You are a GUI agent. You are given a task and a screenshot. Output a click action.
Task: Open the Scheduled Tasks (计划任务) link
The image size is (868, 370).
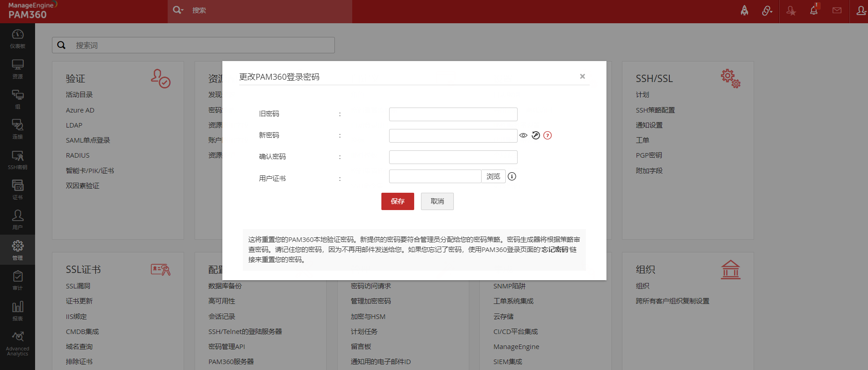coord(364,332)
